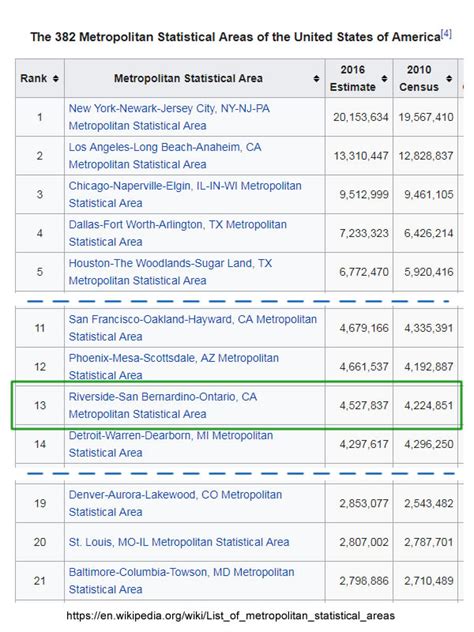Sort by 2016 Estimate arrows

click(384, 78)
